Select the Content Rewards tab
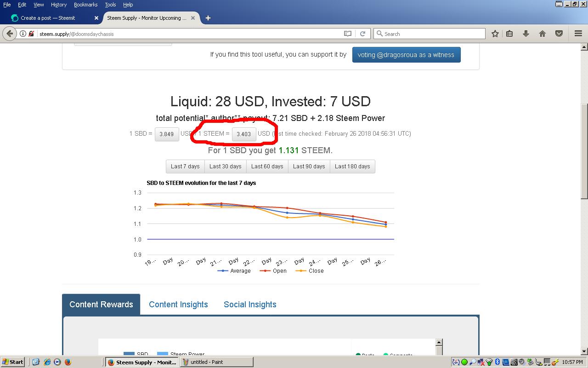The width and height of the screenshot is (588, 368). coord(101,305)
